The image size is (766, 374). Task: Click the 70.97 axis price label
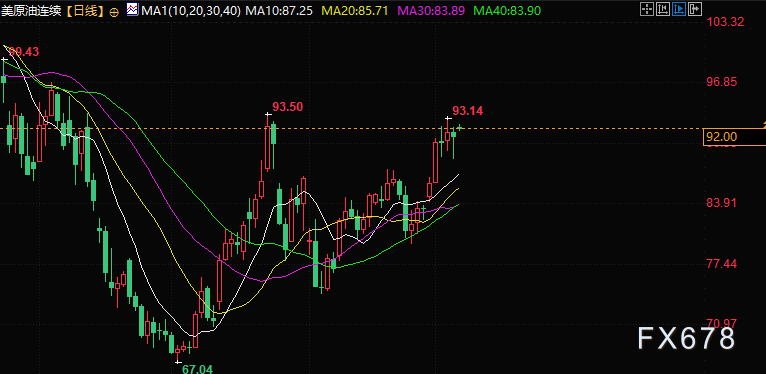[722, 323]
